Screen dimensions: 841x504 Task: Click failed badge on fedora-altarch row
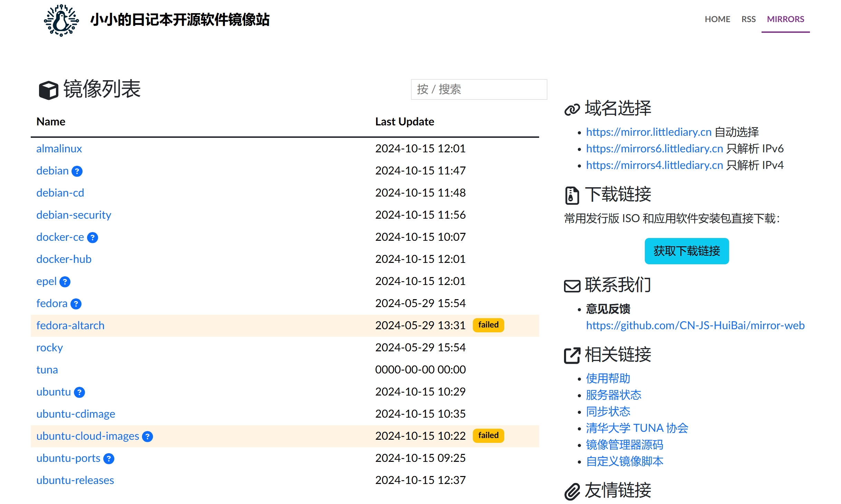(x=488, y=325)
